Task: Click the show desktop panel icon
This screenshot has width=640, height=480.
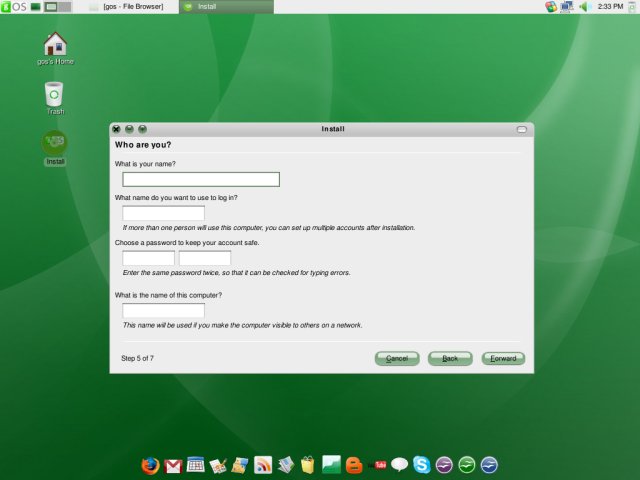Action: point(36,7)
